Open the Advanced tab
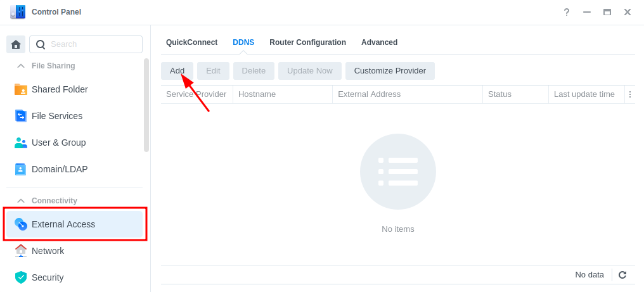This screenshot has width=644, height=292. 379,42
